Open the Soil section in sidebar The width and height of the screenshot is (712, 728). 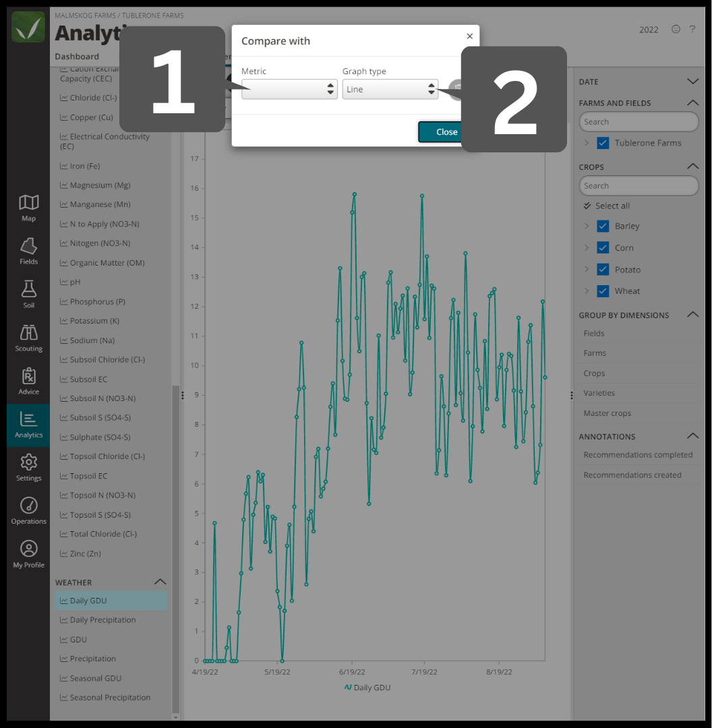coord(28,295)
